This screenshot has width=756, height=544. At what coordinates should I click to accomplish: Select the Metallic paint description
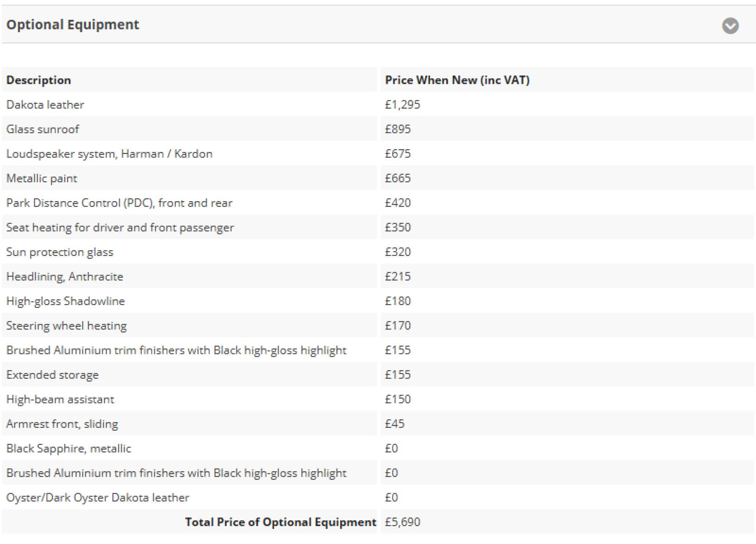tap(42, 178)
